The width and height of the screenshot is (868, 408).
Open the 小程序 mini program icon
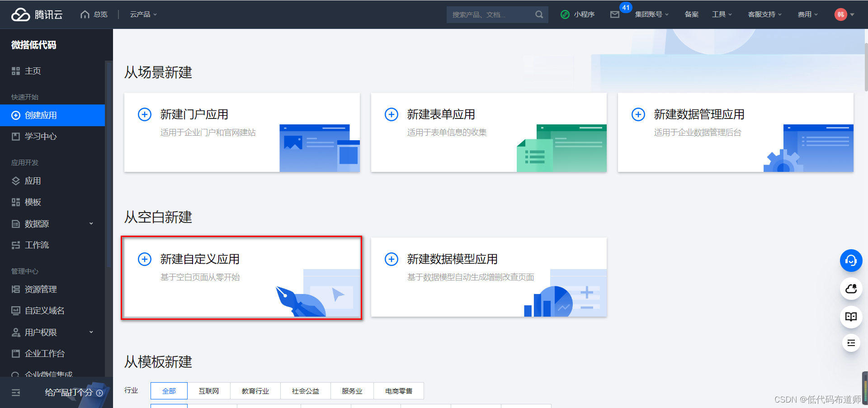point(565,14)
